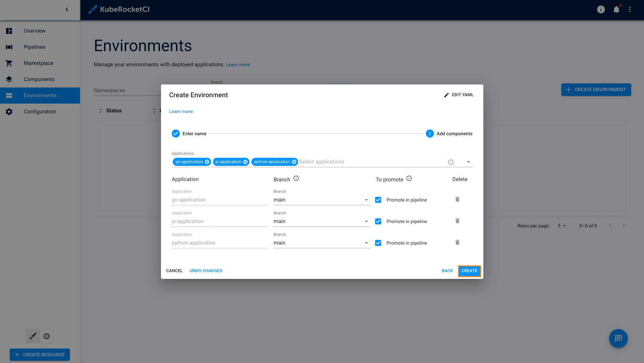
Task: Open the notifications bell
Action: 616,9
